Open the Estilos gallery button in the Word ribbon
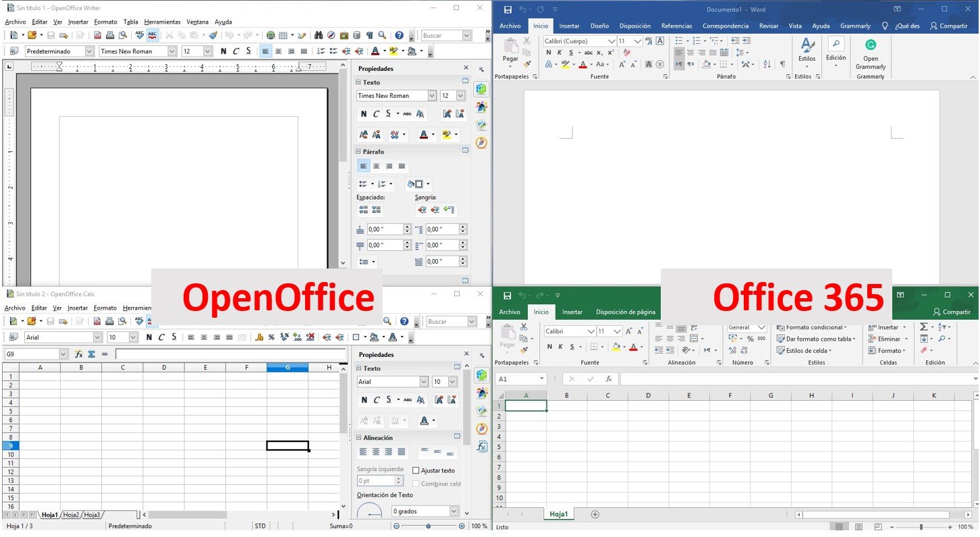 pos(807,53)
